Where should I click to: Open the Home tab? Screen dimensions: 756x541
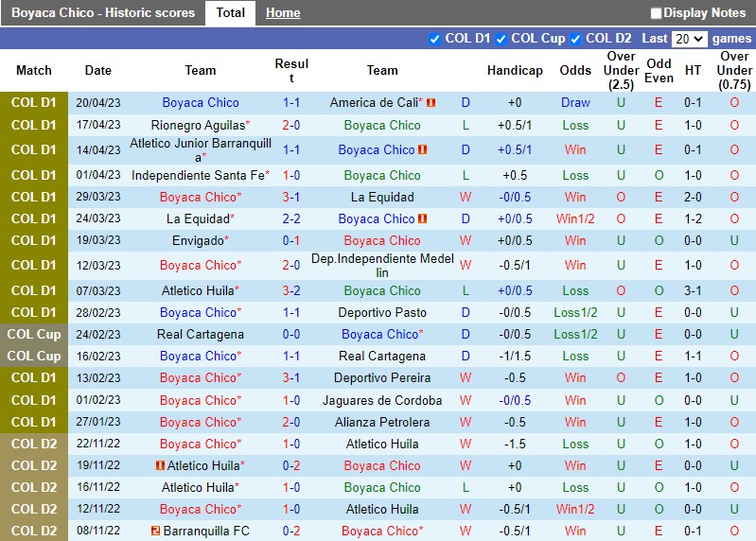pyautogui.click(x=283, y=13)
